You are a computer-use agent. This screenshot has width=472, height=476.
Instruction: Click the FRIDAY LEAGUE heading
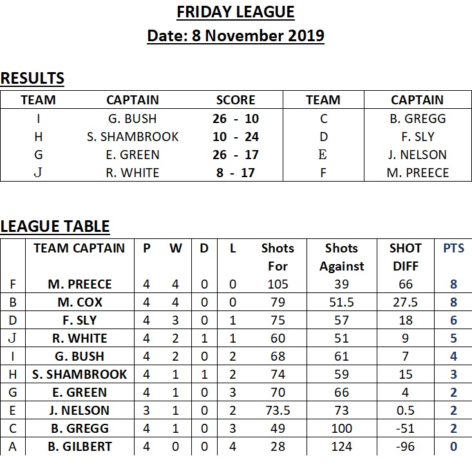(x=236, y=12)
